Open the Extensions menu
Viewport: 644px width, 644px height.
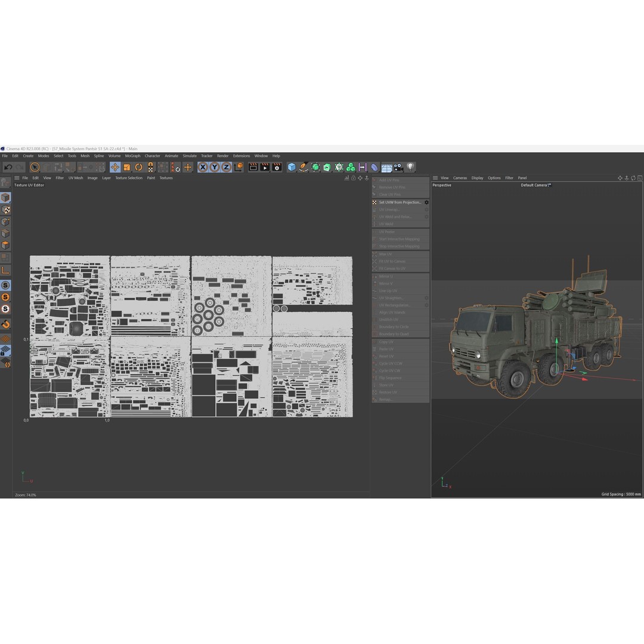pos(241,156)
